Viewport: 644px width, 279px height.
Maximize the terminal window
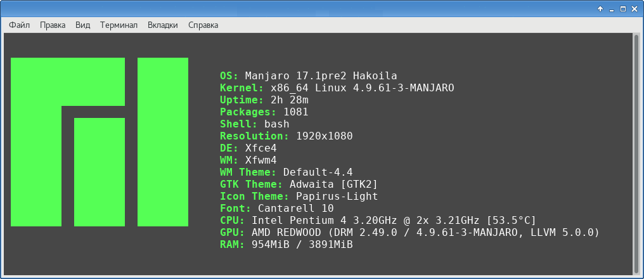pos(623,9)
